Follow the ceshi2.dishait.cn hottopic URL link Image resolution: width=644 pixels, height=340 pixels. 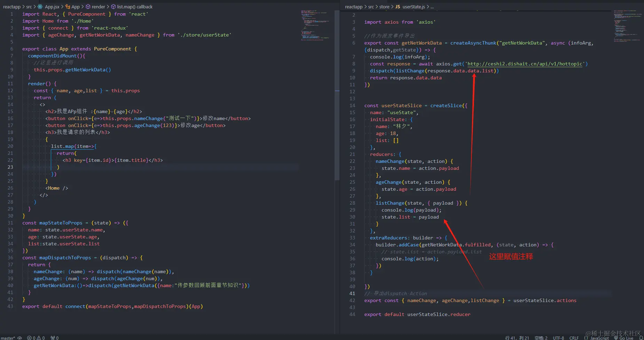click(525, 64)
